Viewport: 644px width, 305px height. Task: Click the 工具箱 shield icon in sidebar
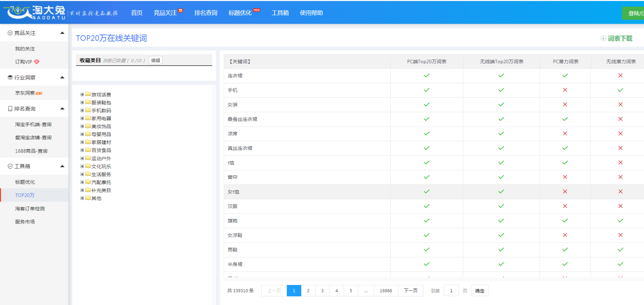pyautogui.click(x=10, y=166)
